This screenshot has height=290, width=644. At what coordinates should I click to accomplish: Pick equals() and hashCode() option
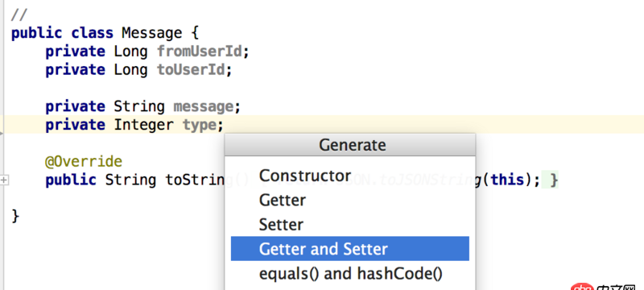click(x=351, y=274)
